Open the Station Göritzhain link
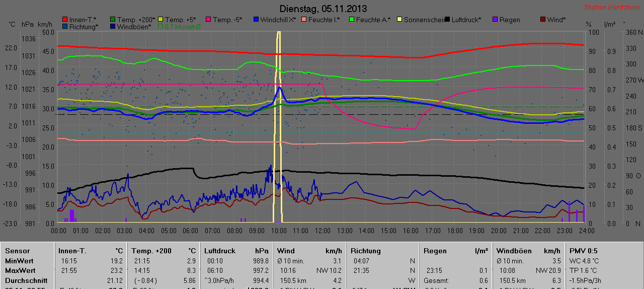 [611, 8]
